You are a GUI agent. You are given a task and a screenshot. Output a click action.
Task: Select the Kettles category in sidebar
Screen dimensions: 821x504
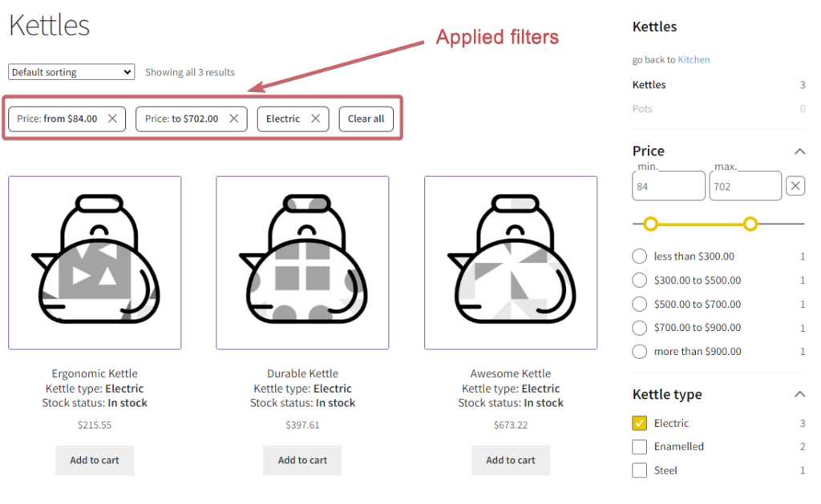click(x=649, y=84)
